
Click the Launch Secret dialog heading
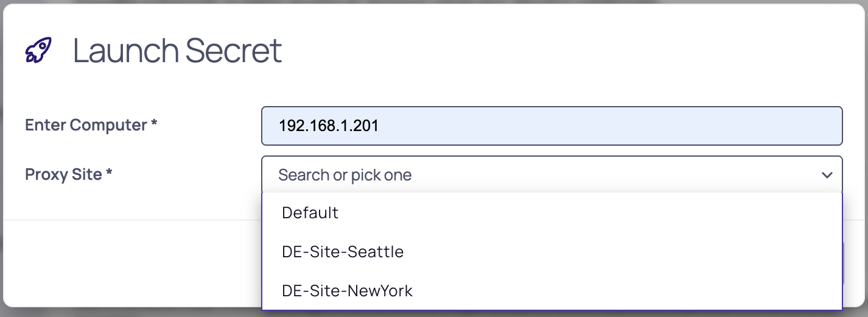click(177, 51)
